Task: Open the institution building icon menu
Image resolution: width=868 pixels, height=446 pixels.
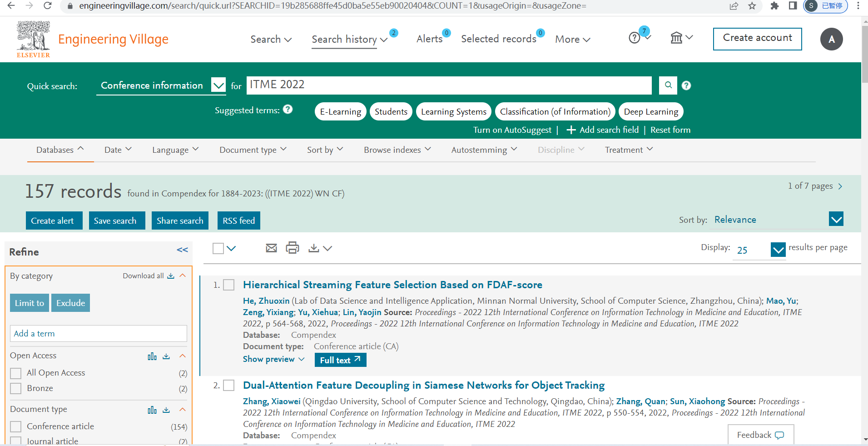Action: (x=676, y=38)
